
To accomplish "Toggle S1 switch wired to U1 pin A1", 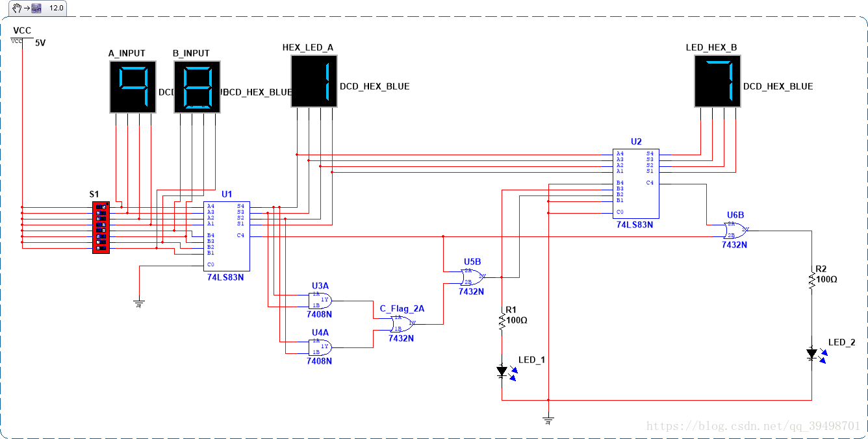I will coord(101,223).
